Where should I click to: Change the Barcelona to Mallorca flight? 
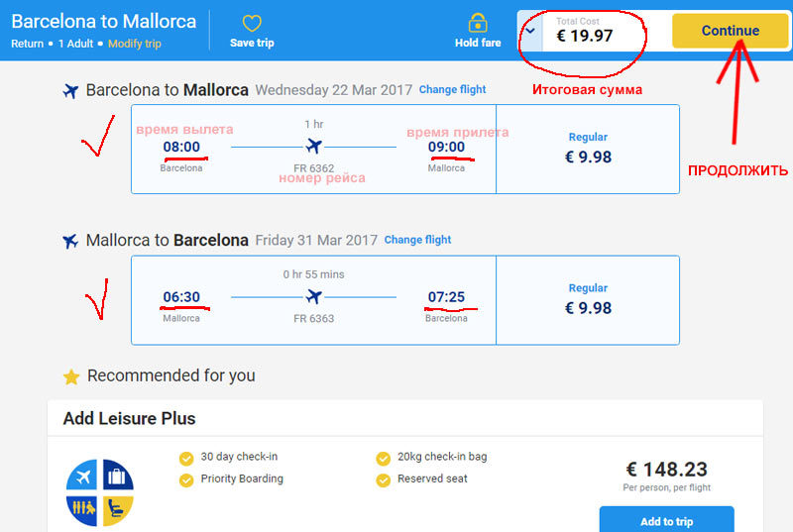(452, 89)
